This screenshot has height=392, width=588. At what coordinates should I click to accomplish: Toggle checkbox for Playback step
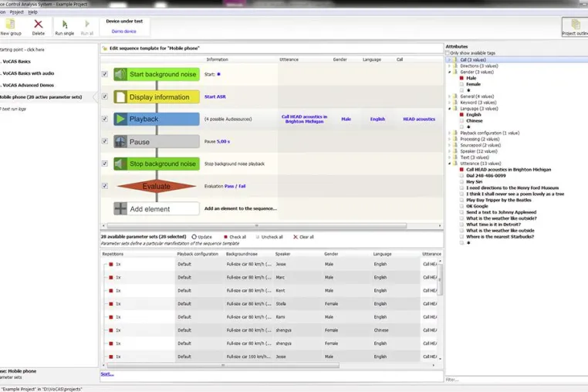coord(105,119)
